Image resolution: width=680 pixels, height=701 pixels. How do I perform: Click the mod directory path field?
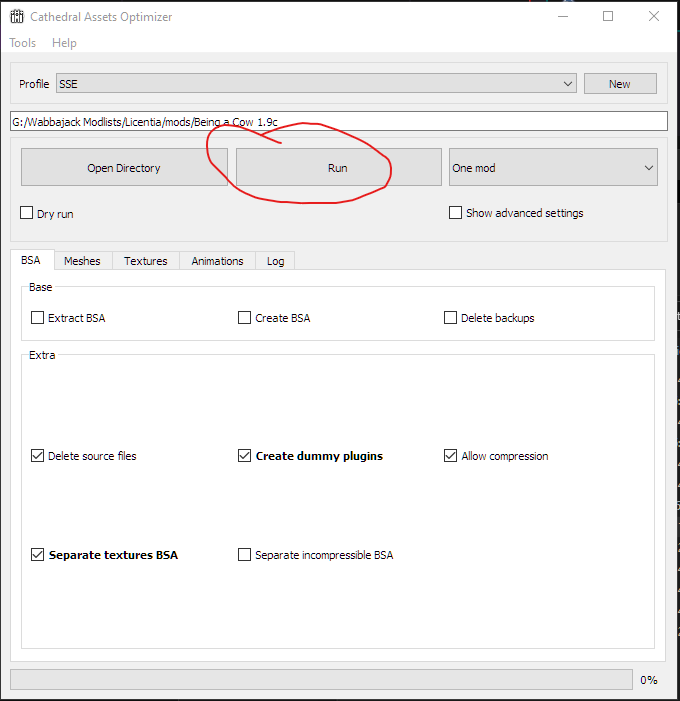[x=339, y=122]
